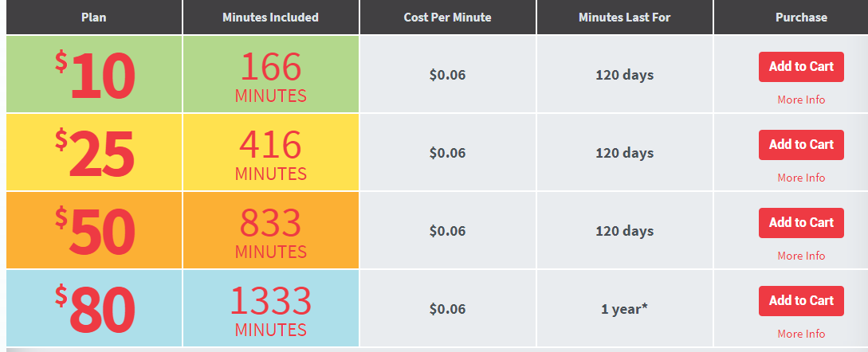This screenshot has width=868, height=352.
Task: Open More Info for the $25 plan
Action: click(801, 178)
